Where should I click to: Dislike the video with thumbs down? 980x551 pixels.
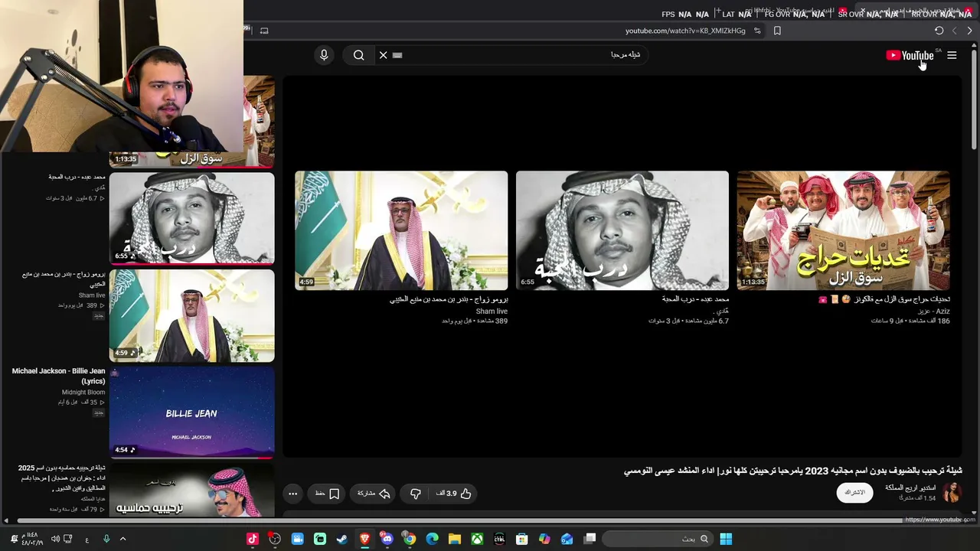coord(416,494)
